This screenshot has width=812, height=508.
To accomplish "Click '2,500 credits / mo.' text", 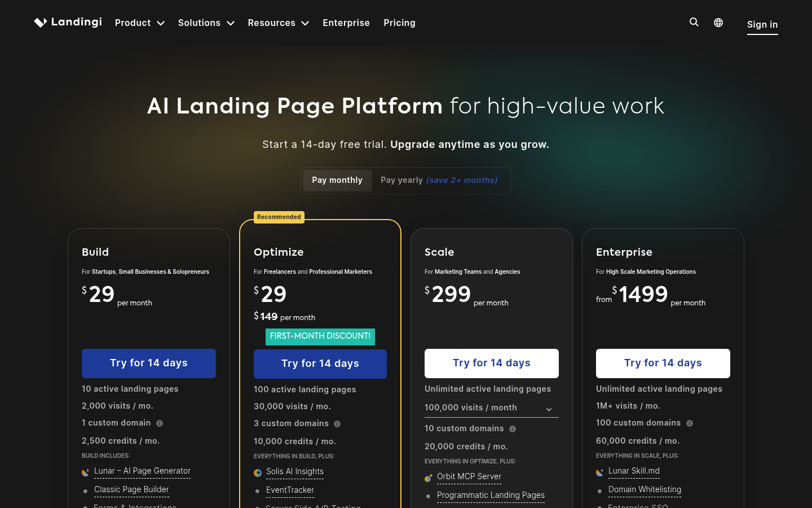I will pos(121,441).
